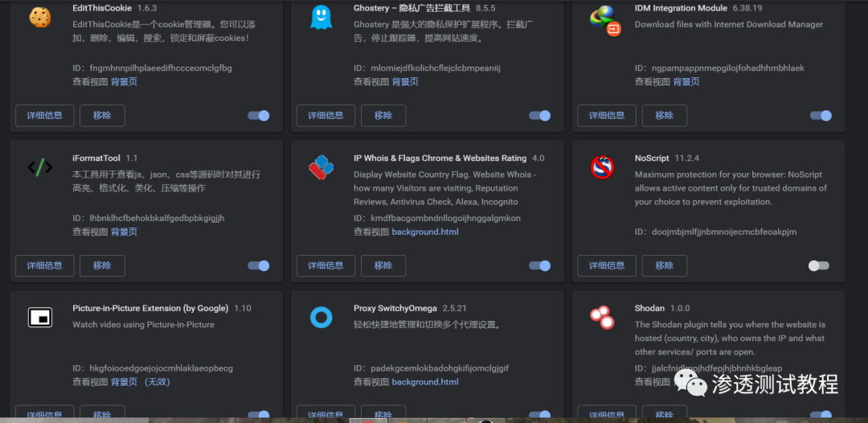Open EditThisCookie background page link
Viewport: 868px width, 423px height.
click(x=124, y=82)
